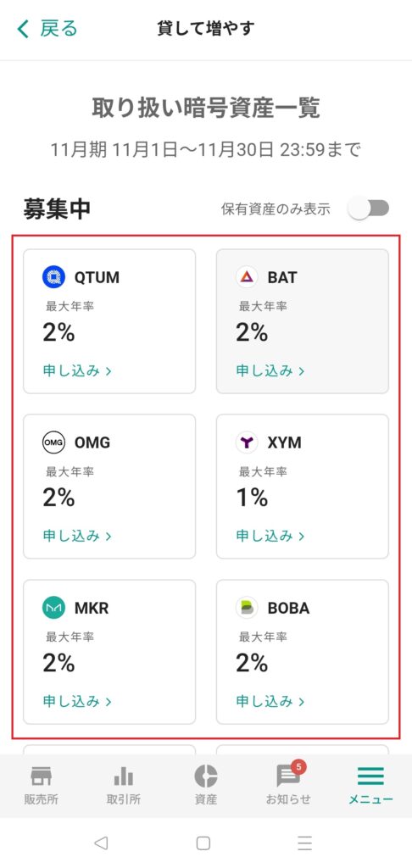Image resolution: width=412 pixels, height=868 pixels.
Task: Tap the BAT triangle logo icon
Action: pyautogui.click(x=247, y=277)
